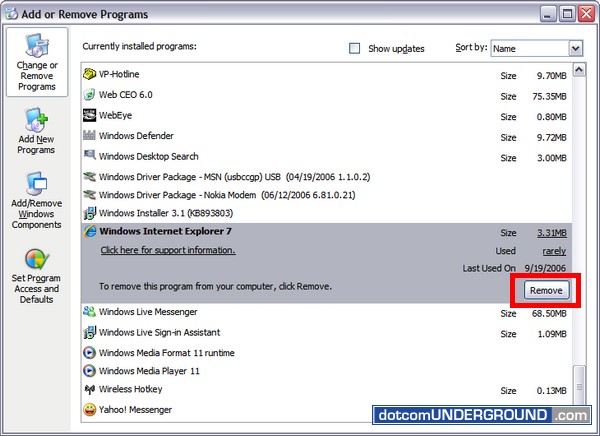Click the '68.50MB' size value

549,314
